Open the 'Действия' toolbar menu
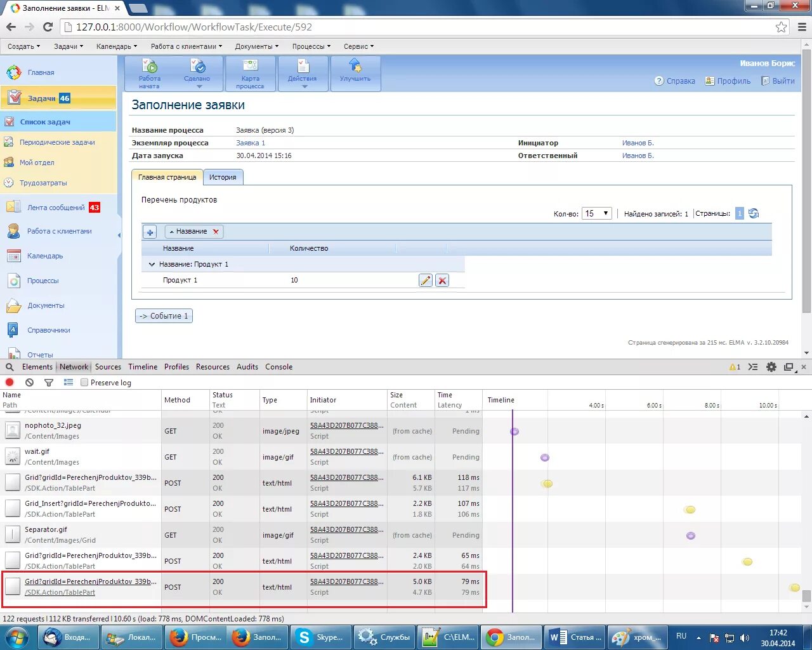This screenshot has height=650, width=812. (303, 74)
